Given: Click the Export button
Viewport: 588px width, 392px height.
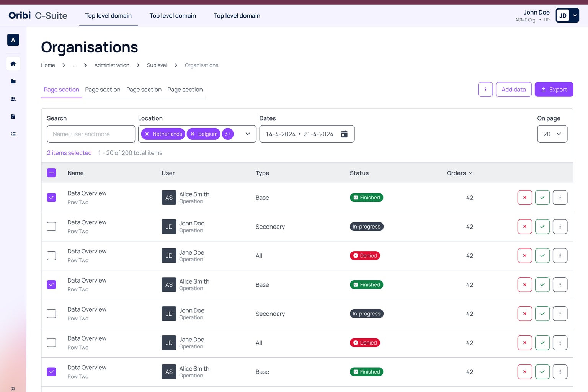Looking at the screenshot, I should point(554,90).
